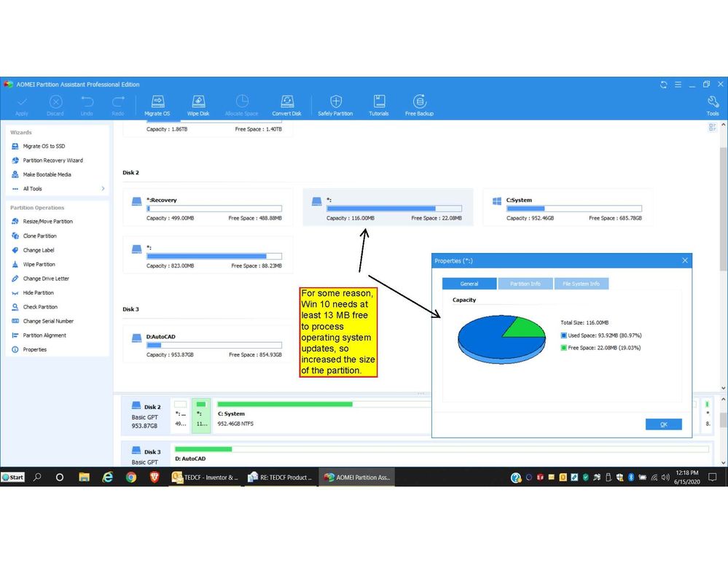Click Change Label in sidebar
The image size is (728, 563).
pos(39,250)
